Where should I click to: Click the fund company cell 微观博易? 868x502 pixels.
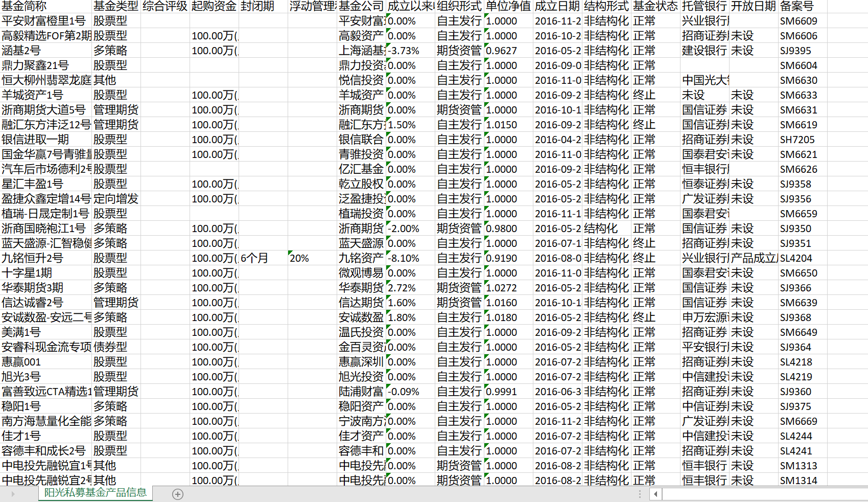(x=361, y=273)
